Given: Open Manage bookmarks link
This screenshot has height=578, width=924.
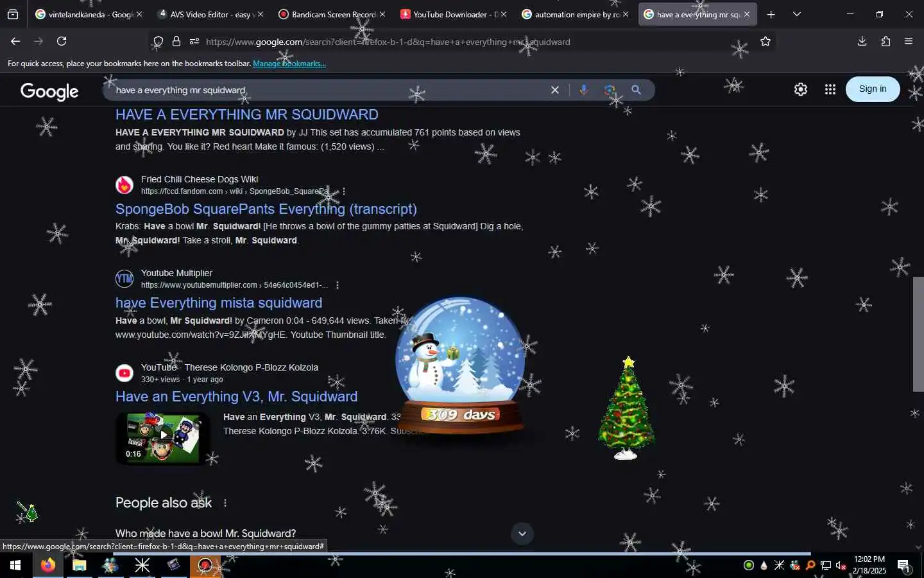Looking at the screenshot, I should point(289,64).
